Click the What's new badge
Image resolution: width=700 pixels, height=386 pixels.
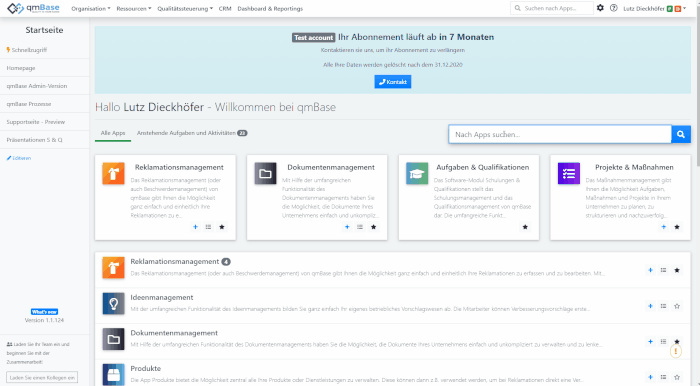click(44, 311)
